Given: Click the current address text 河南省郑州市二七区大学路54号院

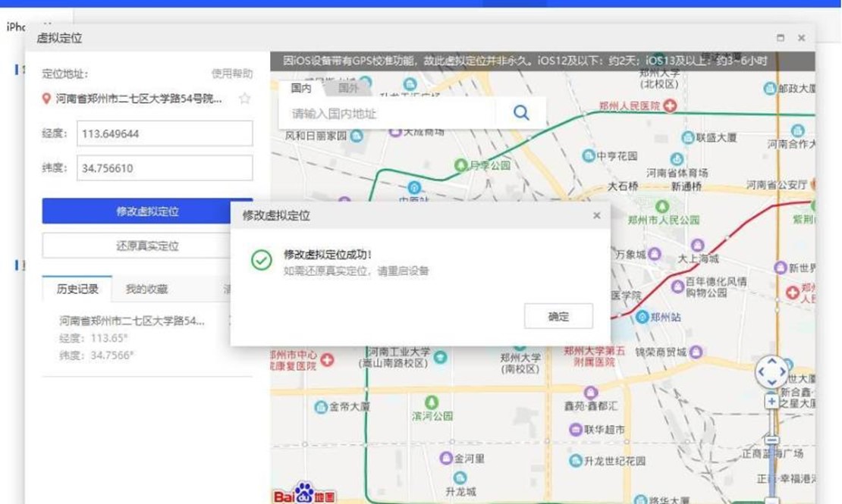Looking at the screenshot, I should coord(139,99).
